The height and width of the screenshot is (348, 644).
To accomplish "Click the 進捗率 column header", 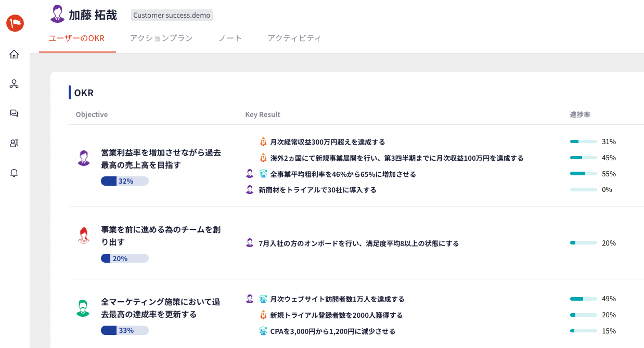I will tap(580, 114).
